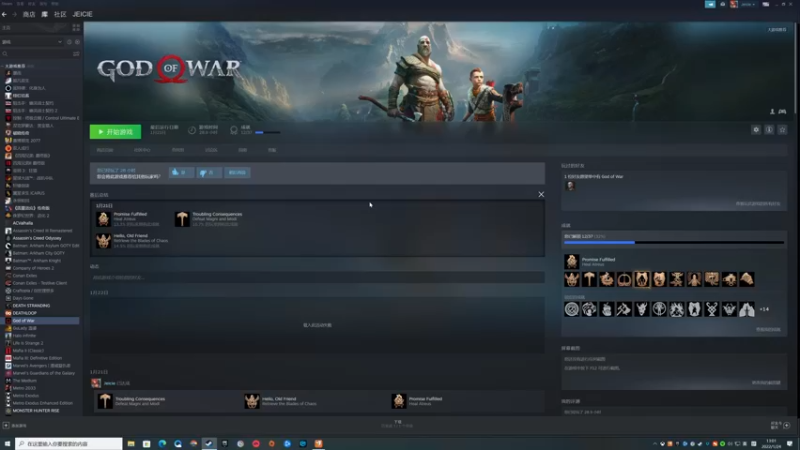Click the thumbs-down recommend button

point(209,172)
